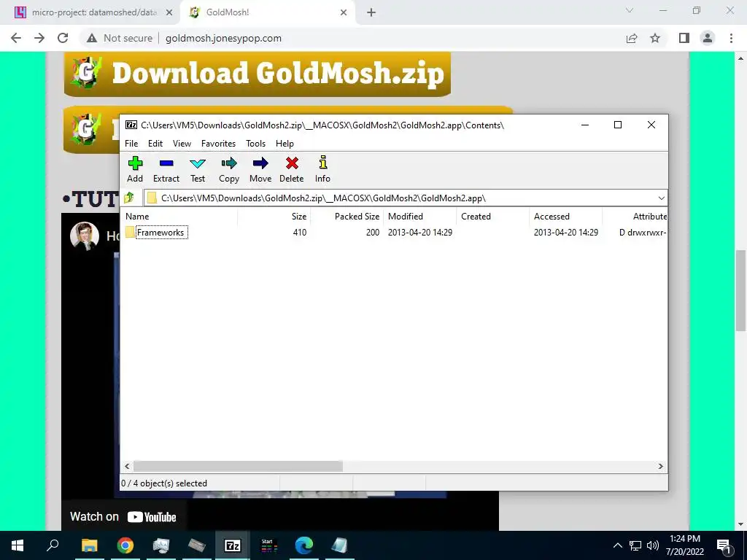Open the Tools menu
This screenshot has width=747, height=560.
[255, 144]
